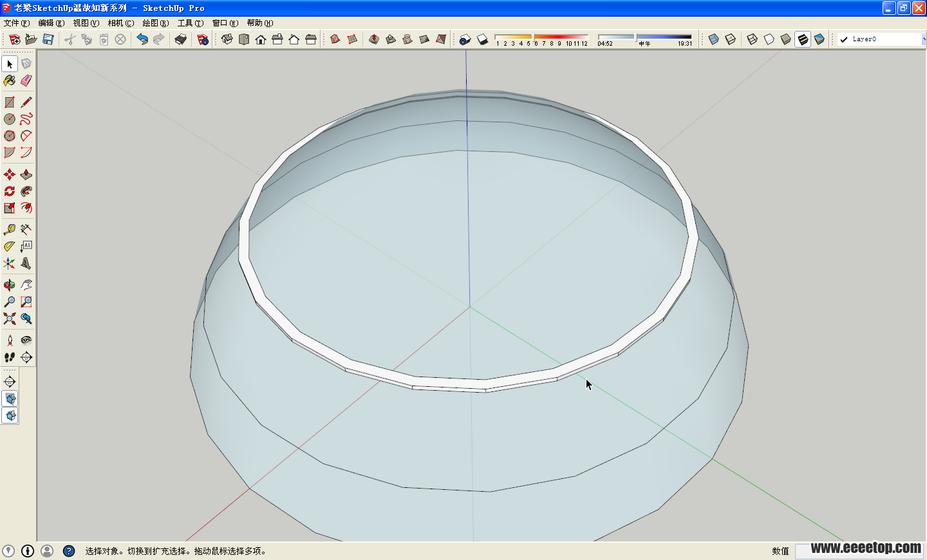
Task: Select the red Line pencil tool
Action: point(26,102)
